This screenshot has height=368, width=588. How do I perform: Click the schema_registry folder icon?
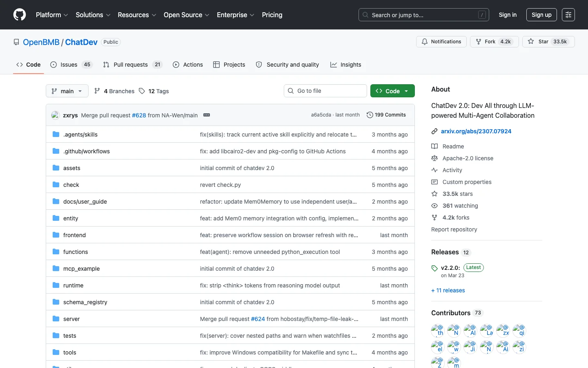point(56,302)
